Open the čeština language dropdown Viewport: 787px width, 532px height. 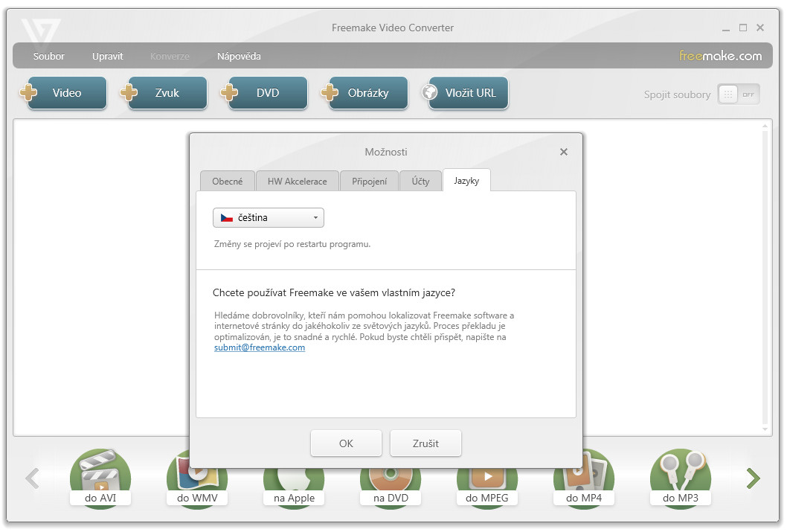pos(269,218)
